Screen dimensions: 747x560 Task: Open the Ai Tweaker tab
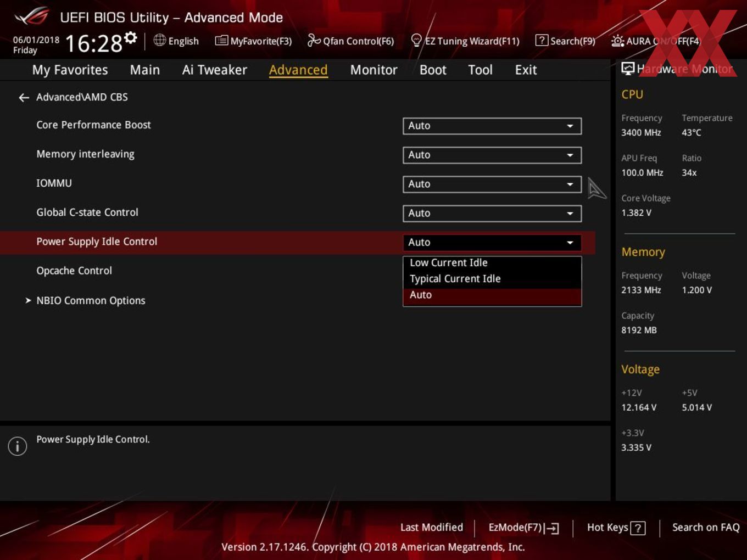(214, 70)
